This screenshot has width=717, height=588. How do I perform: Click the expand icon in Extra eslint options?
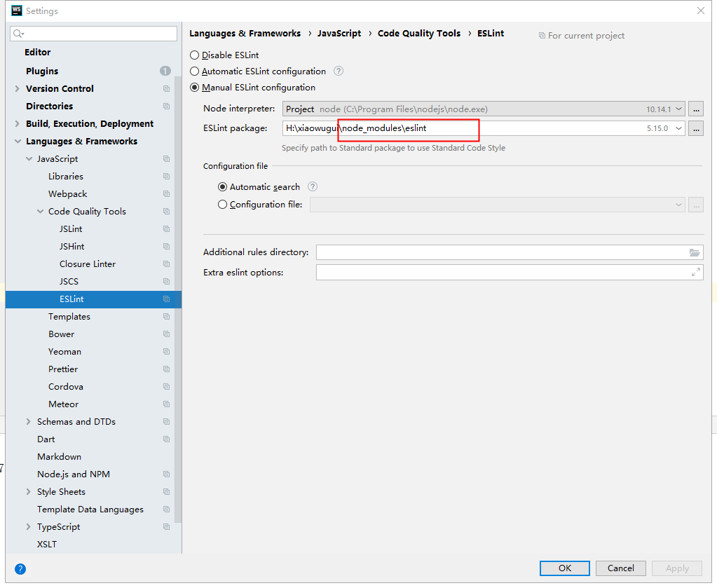pyautogui.click(x=695, y=273)
